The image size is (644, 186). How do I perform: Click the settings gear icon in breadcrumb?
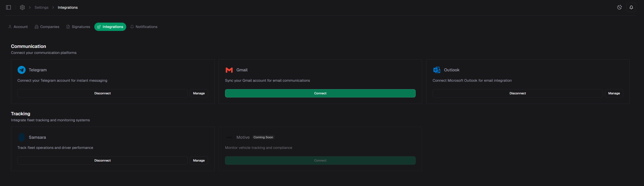pos(22,7)
